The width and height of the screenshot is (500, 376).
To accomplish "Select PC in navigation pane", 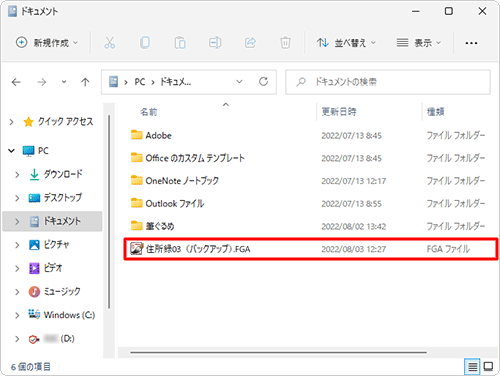I will (x=43, y=151).
